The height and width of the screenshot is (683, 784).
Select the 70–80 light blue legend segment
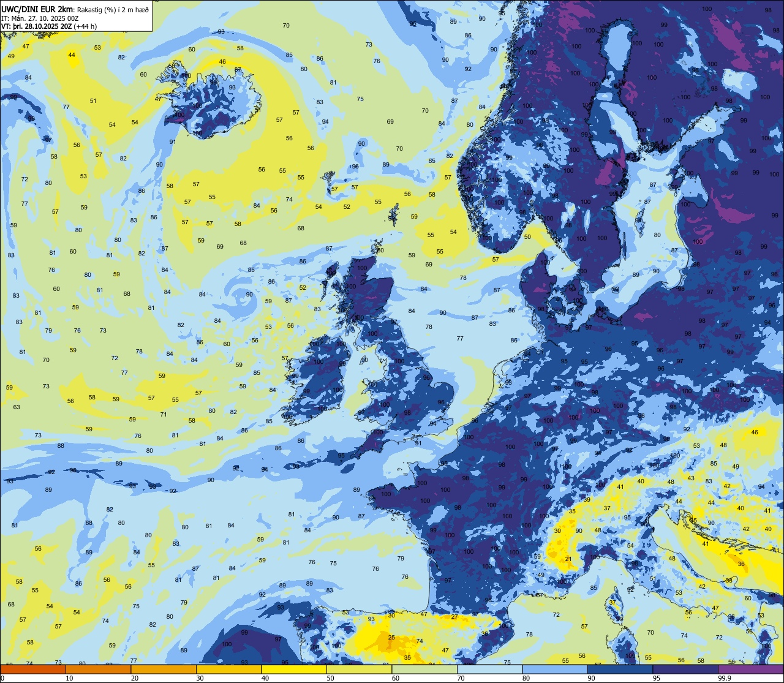point(489,669)
